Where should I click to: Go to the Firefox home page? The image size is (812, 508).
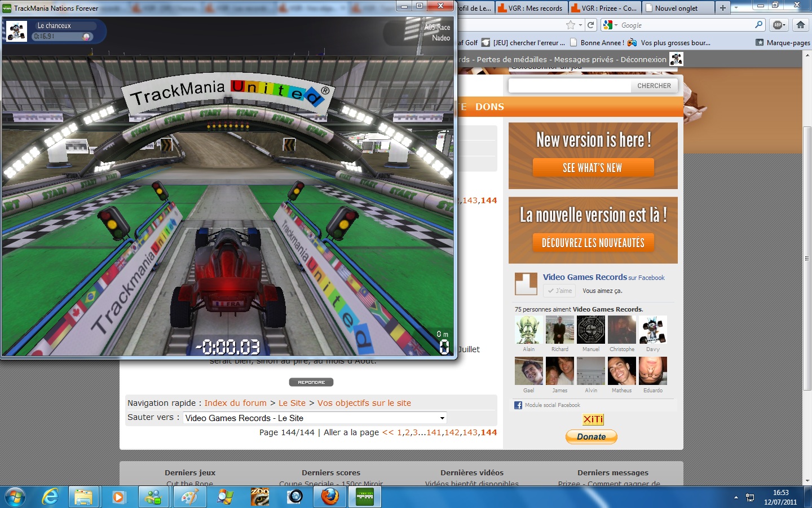coord(800,25)
